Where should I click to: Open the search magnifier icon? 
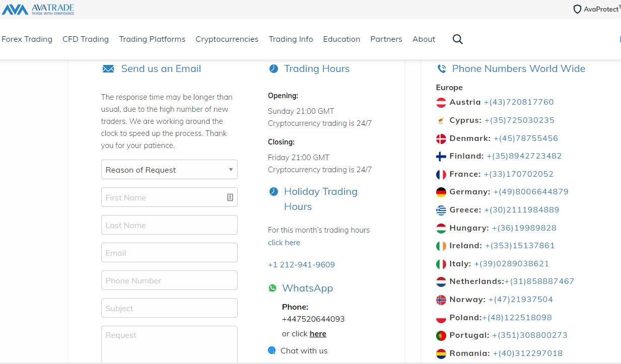457,39
